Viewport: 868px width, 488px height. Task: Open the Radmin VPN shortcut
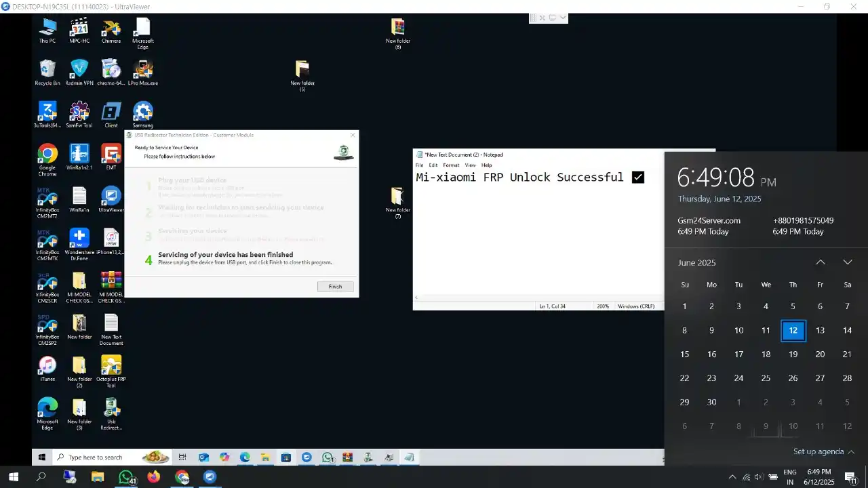pyautogui.click(x=79, y=72)
